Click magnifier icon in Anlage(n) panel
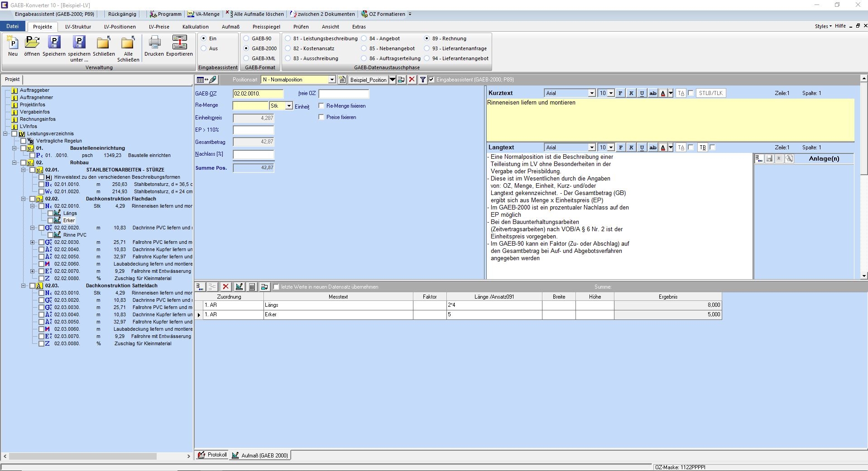This screenshot has height=471, width=868. pos(789,158)
